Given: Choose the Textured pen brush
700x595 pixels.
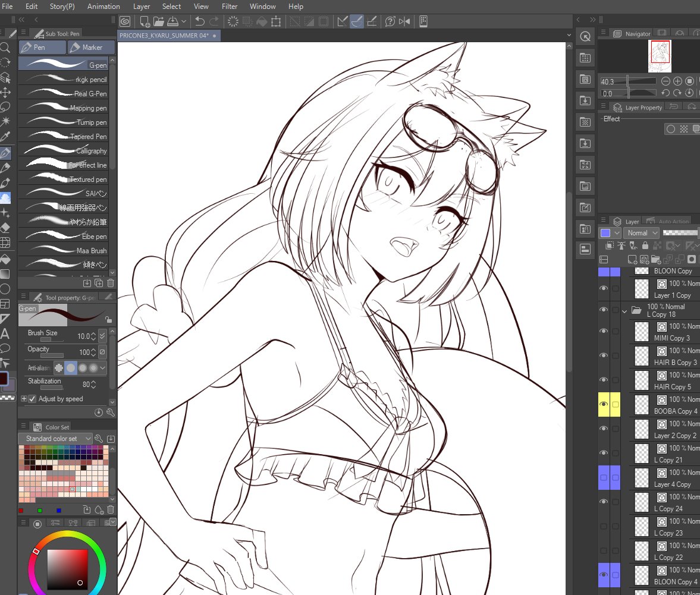Looking at the screenshot, I should point(64,179).
